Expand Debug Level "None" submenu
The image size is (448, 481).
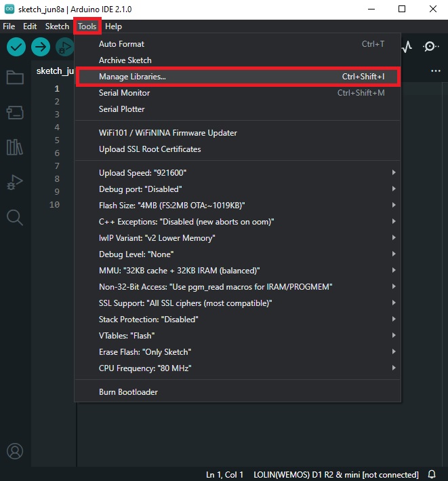click(238, 254)
